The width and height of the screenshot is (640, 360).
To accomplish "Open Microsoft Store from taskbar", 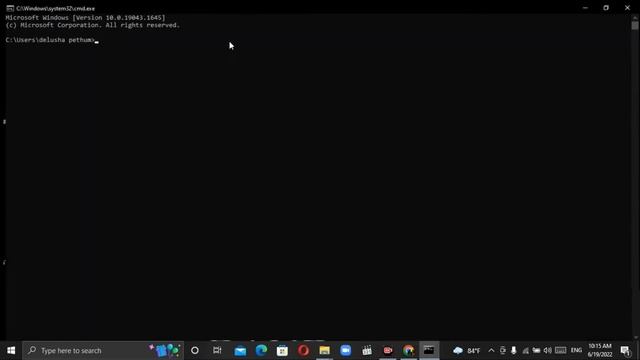I will pyautogui.click(x=282, y=351).
